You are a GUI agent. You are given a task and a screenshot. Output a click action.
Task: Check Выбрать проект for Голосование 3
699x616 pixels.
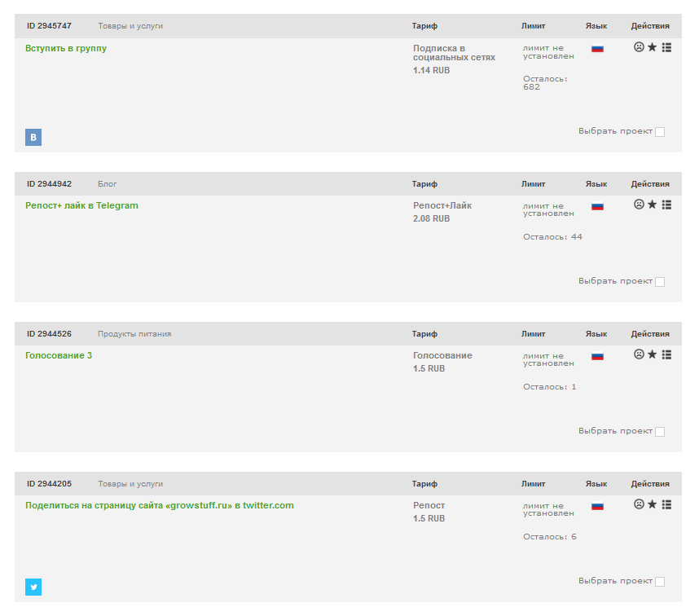tap(660, 432)
